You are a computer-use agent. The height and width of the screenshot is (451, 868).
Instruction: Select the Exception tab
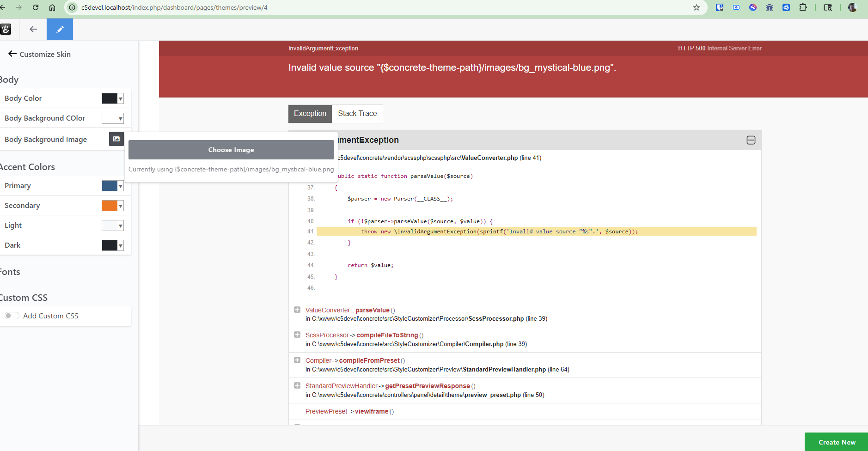[310, 114]
